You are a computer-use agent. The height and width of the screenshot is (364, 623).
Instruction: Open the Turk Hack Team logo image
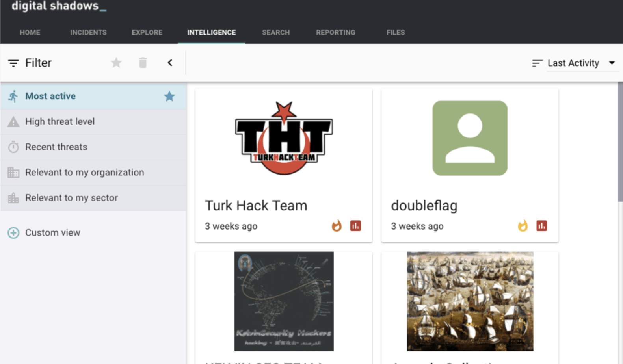[284, 138]
